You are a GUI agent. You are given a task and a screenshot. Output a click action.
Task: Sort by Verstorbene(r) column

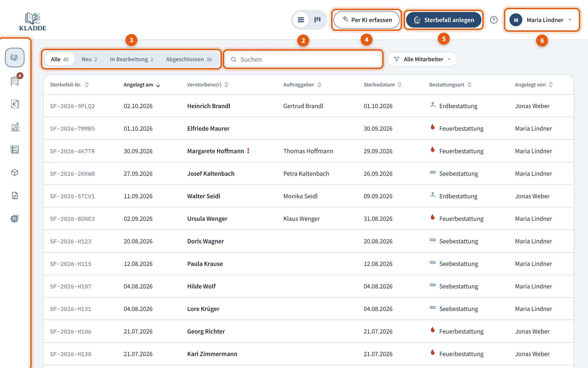[208, 85]
